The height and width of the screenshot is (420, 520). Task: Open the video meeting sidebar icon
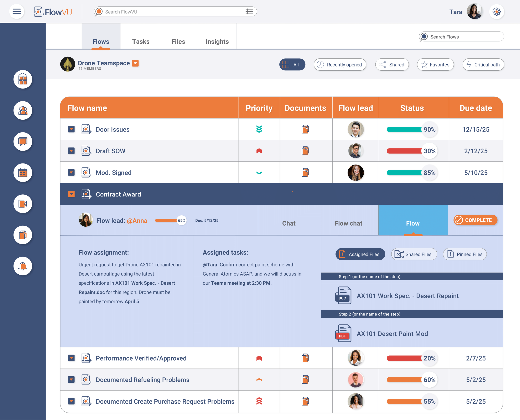coord(23,204)
